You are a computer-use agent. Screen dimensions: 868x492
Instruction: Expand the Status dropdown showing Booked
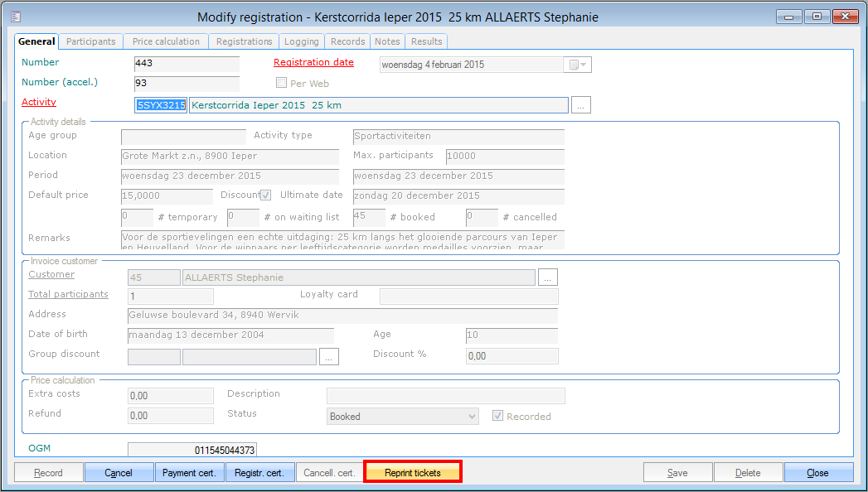coord(472,417)
